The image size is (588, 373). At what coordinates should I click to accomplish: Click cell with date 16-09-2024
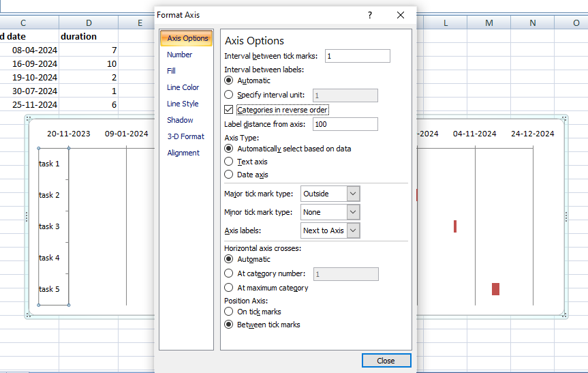(x=29, y=64)
